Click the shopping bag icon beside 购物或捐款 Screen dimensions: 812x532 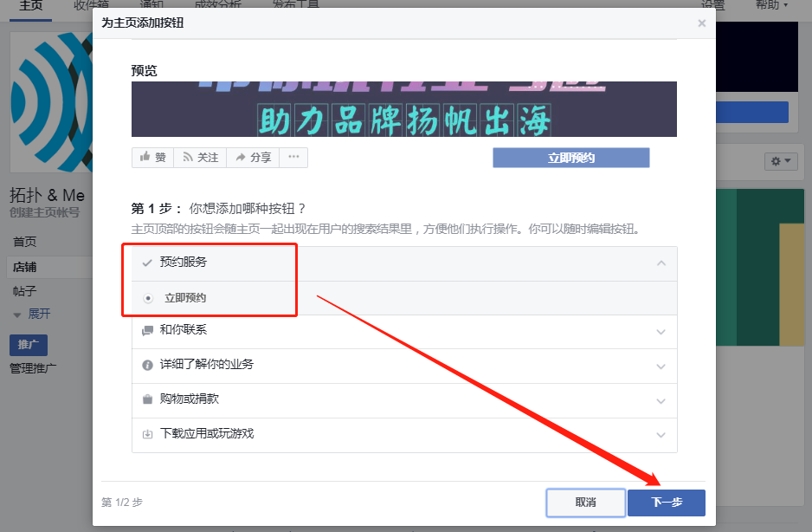coord(147,399)
